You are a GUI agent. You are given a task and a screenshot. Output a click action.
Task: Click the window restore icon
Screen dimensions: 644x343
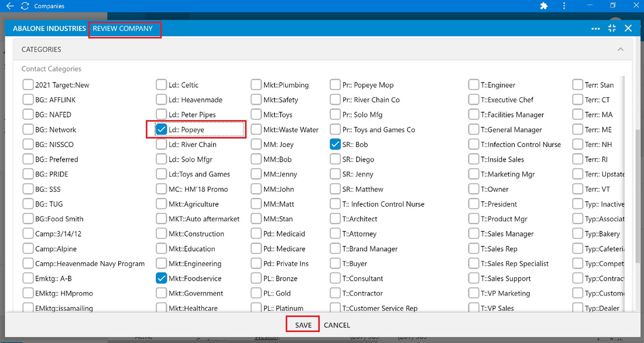point(613,5)
